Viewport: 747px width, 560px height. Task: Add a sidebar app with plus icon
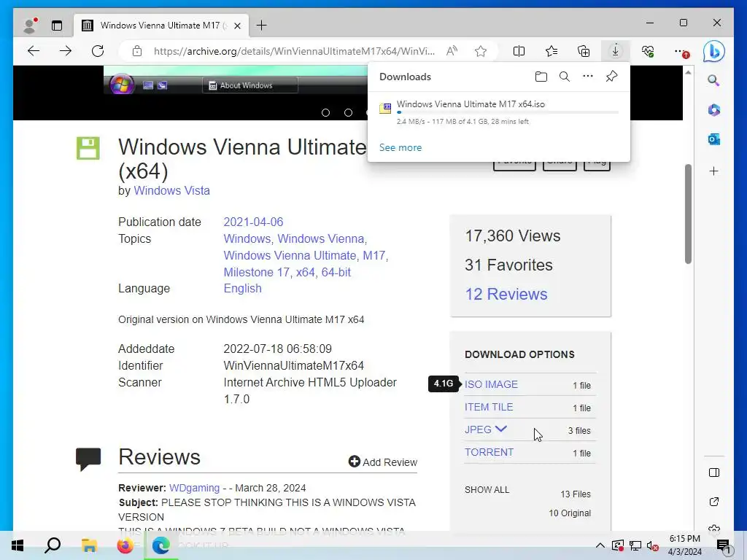(x=713, y=171)
